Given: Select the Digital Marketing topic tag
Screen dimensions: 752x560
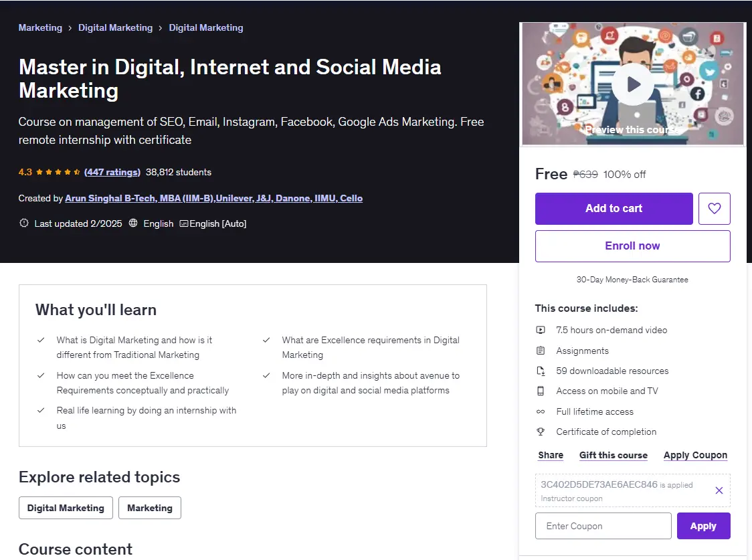Looking at the screenshot, I should point(66,508).
